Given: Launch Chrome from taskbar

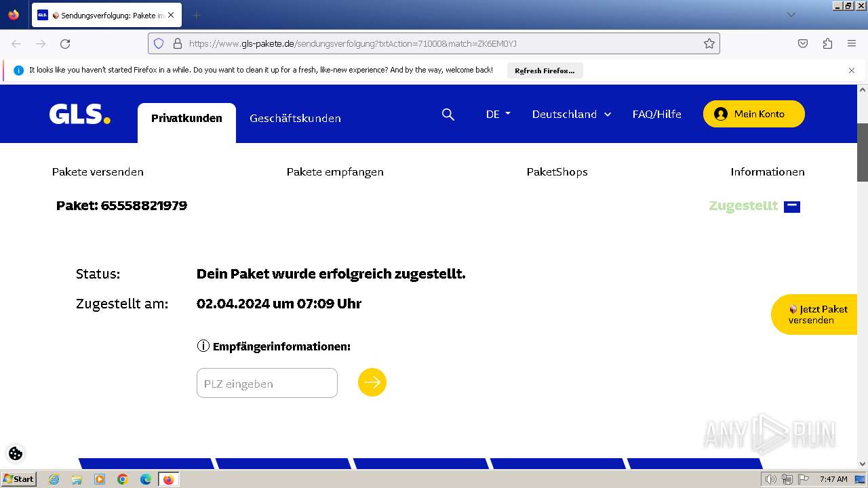Looking at the screenshot, I should pos(123,479).
